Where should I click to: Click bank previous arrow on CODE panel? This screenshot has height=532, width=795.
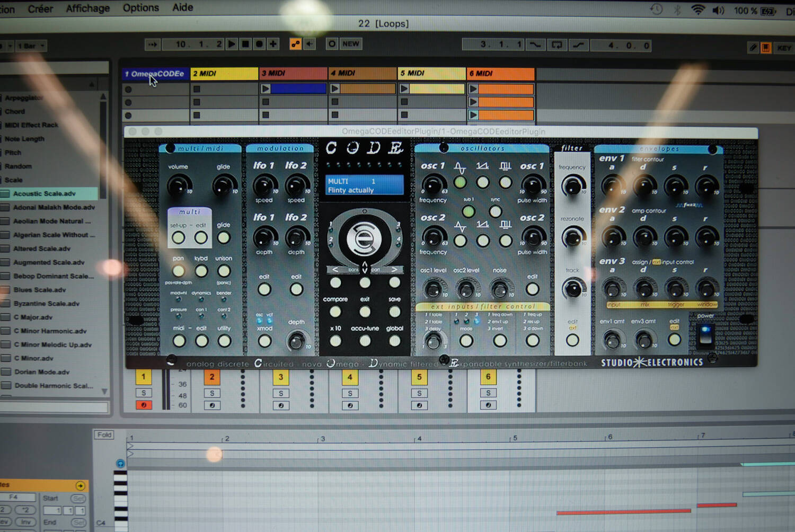pyautogui.click(x=335, y=270)
